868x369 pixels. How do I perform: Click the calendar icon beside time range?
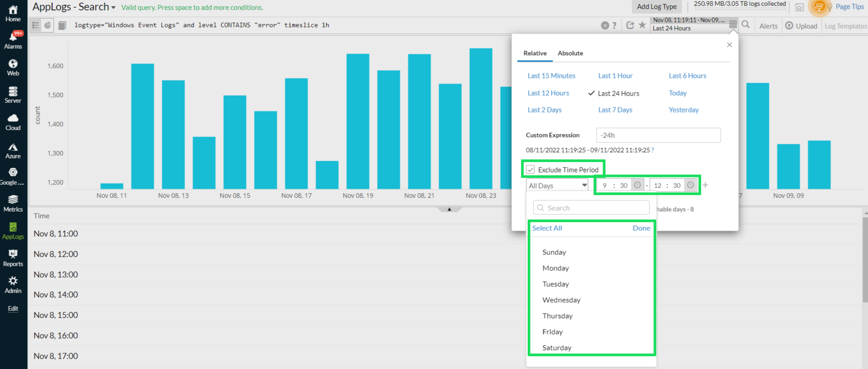[733, 25]
